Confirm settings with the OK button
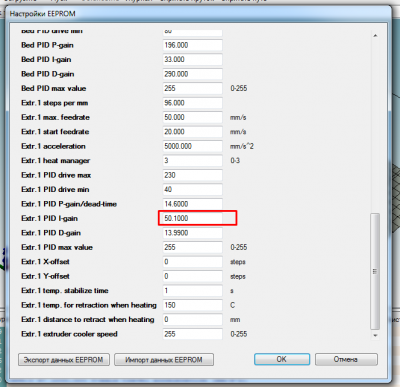400x387 pixels. pos(282,359)
